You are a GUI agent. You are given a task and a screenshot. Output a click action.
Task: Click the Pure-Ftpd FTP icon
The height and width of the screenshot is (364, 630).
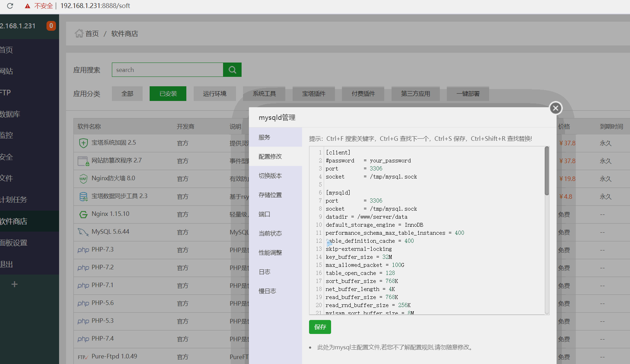coord(83,357)
